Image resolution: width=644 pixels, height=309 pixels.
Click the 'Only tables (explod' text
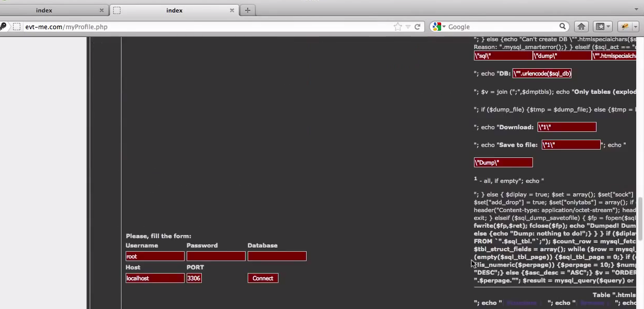[x=604, y=92]
